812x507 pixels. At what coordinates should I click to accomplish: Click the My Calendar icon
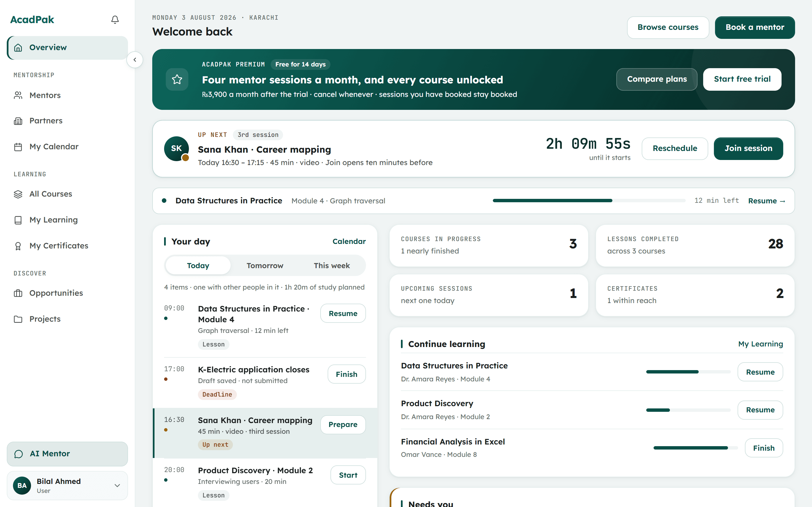[18, 147]
